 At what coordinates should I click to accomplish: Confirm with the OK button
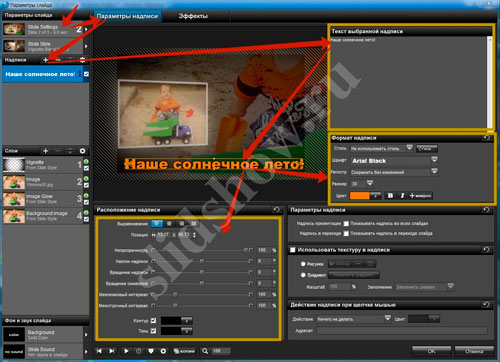coord(431,351)
